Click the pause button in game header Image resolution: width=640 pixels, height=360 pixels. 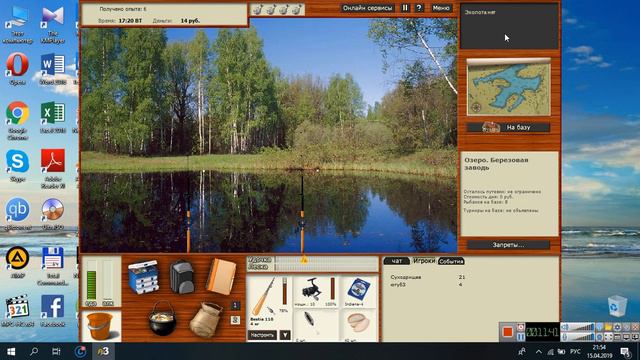coord(405,8)
